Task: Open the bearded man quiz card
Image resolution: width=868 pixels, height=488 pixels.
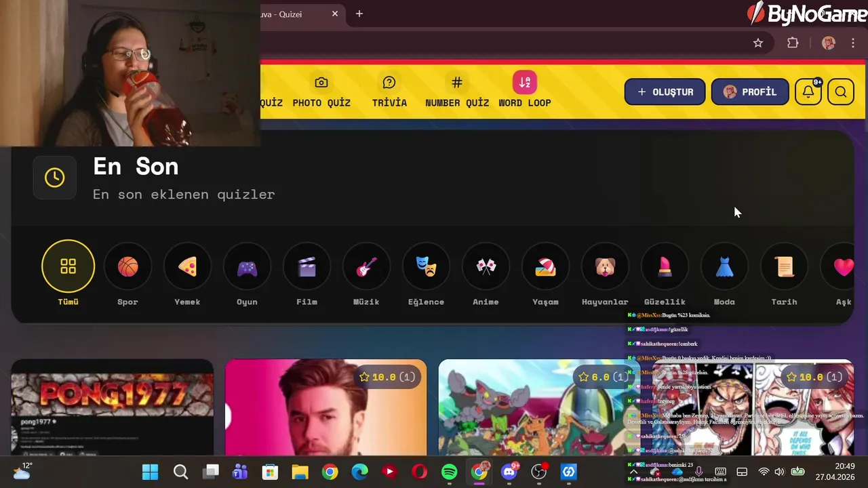Action: 326,407
